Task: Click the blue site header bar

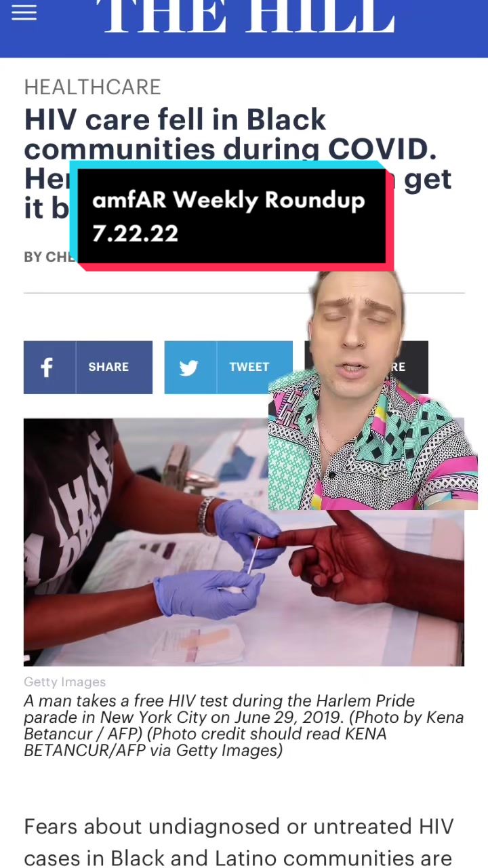Action: (x=244, y=28)
